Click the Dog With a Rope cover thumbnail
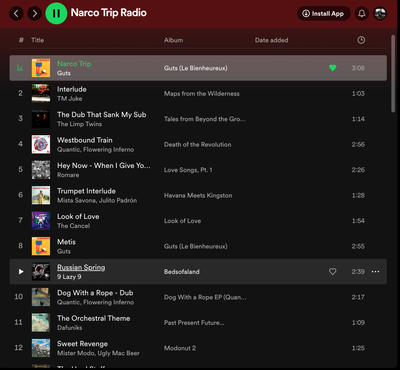Screen dimensions: 400x370 tap(41, 297)
